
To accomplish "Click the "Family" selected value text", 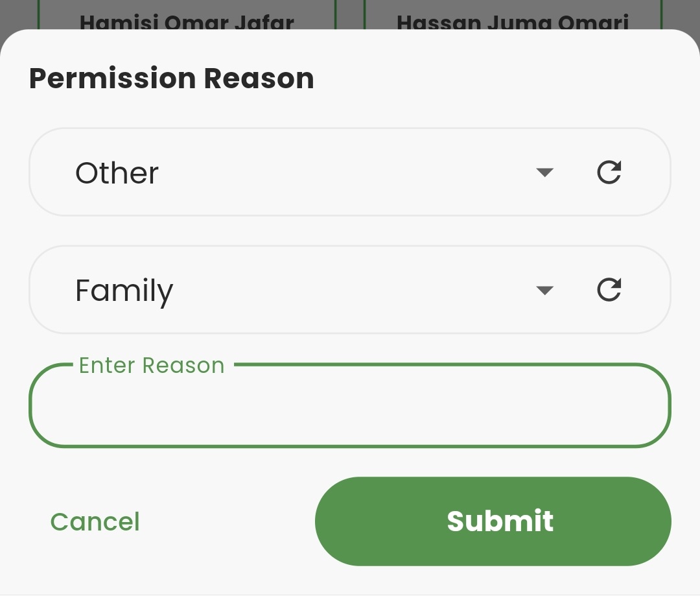I will [124, 291].
